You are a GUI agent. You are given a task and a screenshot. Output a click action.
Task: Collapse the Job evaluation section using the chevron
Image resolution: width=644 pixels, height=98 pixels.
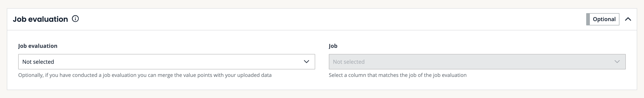628,19
